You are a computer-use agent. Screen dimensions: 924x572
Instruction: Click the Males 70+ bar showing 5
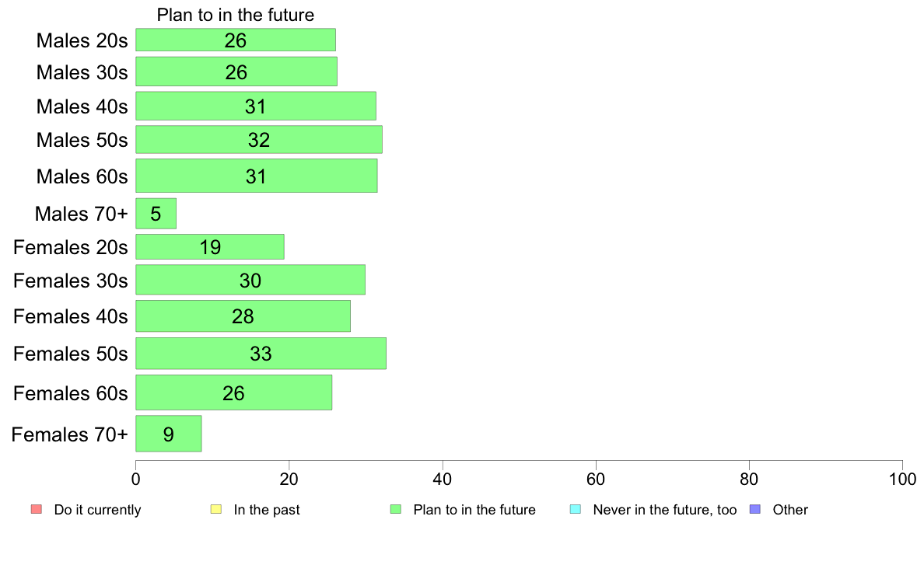(156, 213)
